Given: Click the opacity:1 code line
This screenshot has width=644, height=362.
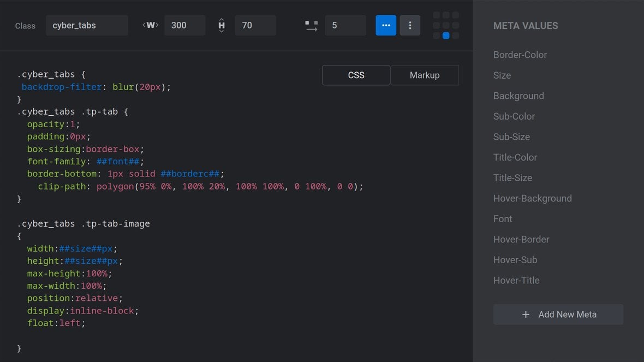Looking at the screenshot, I should pos(53,124).
